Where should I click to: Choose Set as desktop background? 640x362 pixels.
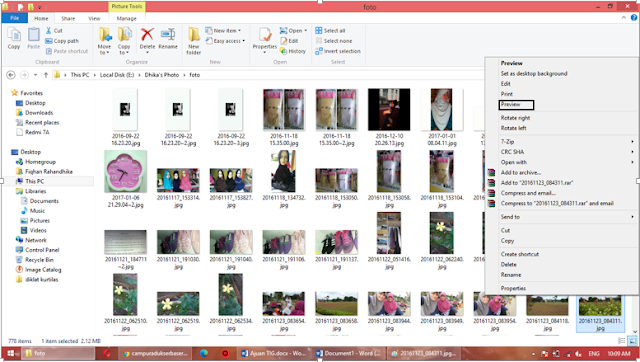(534, 73)
